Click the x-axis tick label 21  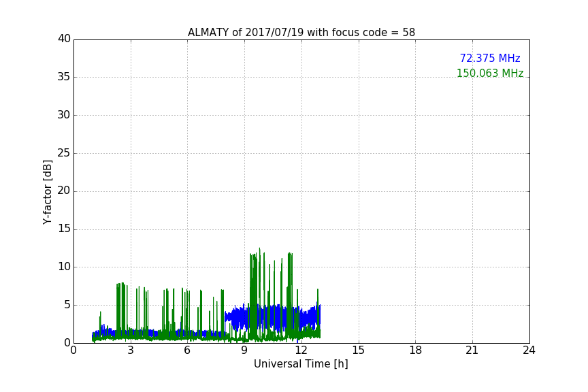(x=472, y=350)
